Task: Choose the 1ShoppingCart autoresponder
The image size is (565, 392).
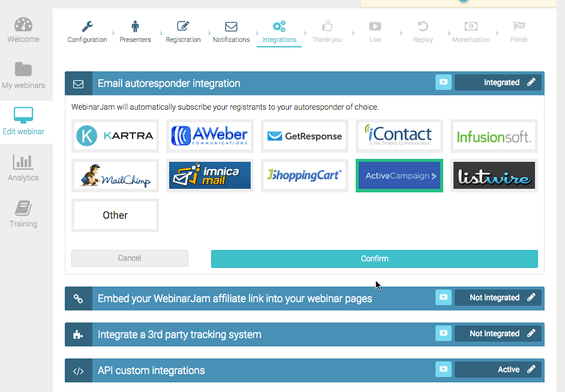Action: coord(305,176)
